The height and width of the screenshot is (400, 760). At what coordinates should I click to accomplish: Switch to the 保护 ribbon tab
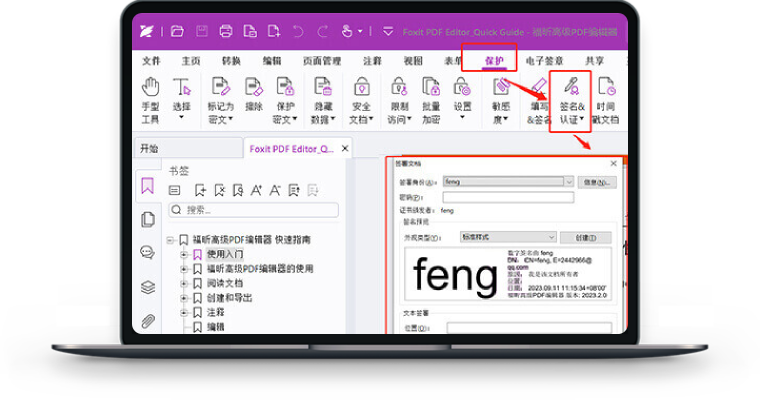[x=494, y=61]
